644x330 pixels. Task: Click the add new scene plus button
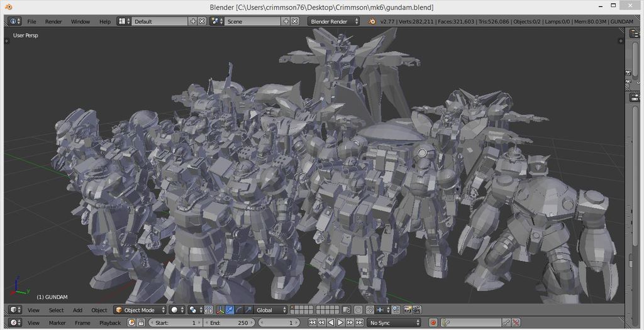(286, 21)
